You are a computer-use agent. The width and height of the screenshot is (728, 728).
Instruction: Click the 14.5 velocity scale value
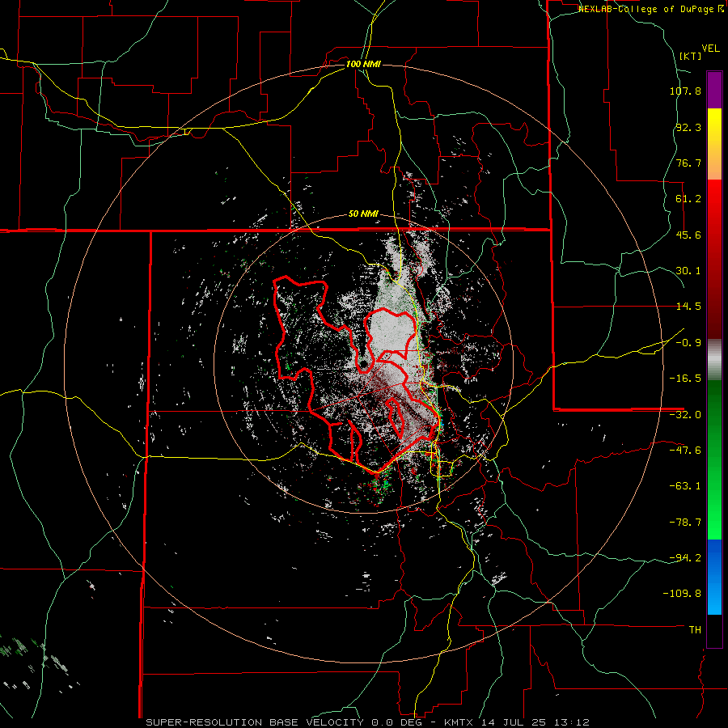click(x=688, y=307)
